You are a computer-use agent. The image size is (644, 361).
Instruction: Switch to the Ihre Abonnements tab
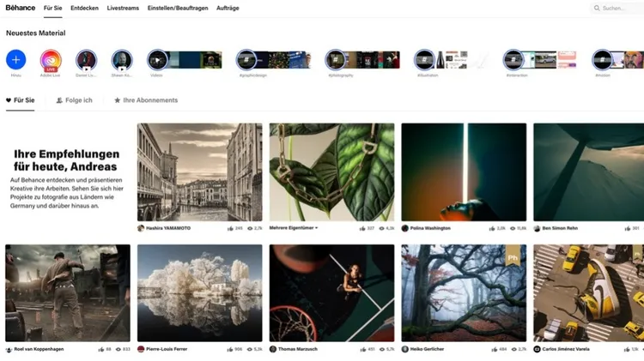tap(146, 100)
